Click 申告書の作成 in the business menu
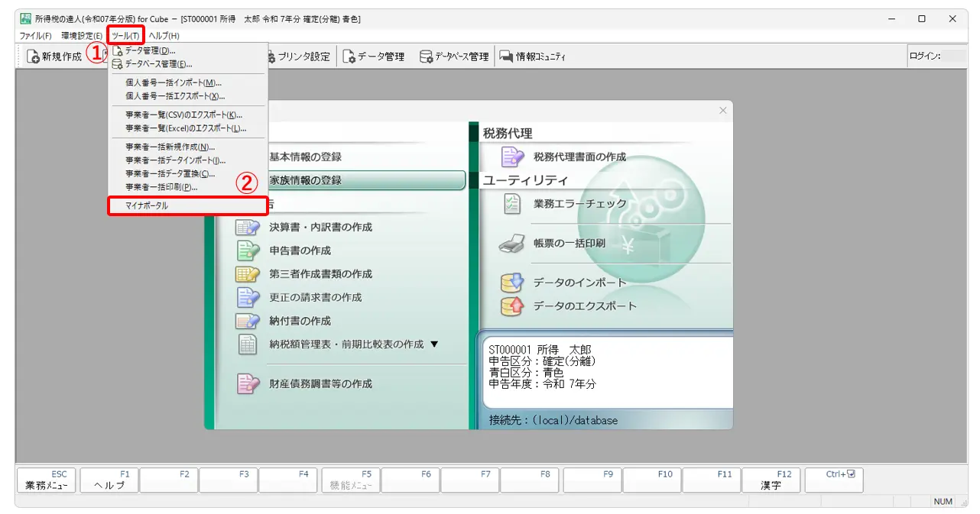 point(300,251)
